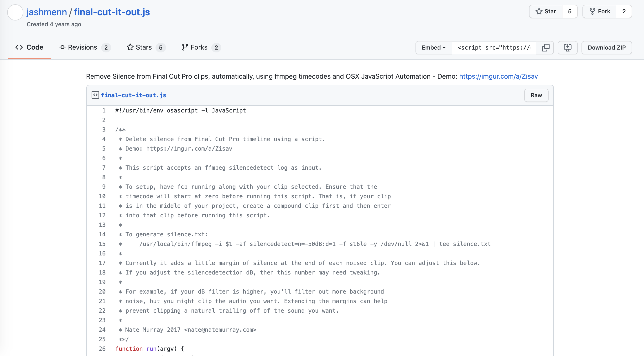Open the Revisions tab

coord(84,47)
